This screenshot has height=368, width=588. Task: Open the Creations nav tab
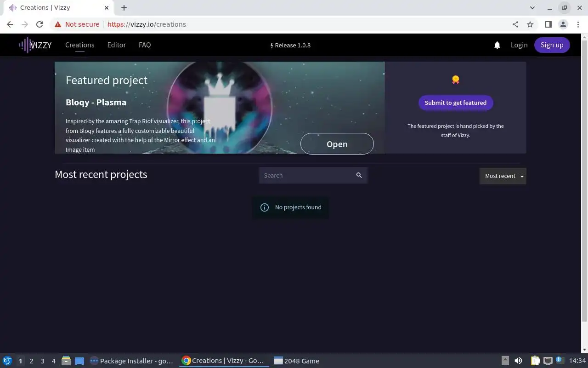[79, 45]
